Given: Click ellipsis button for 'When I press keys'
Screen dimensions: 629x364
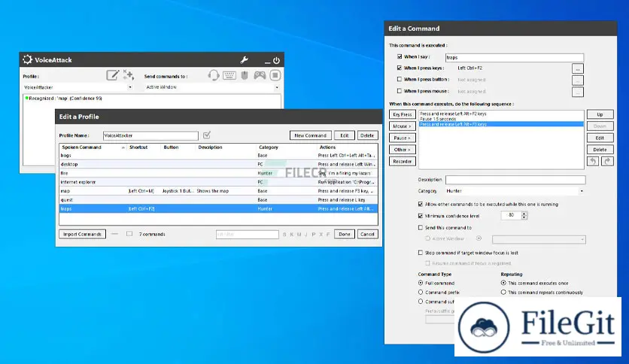Looking at the screenshot, I should pos(578,68).
